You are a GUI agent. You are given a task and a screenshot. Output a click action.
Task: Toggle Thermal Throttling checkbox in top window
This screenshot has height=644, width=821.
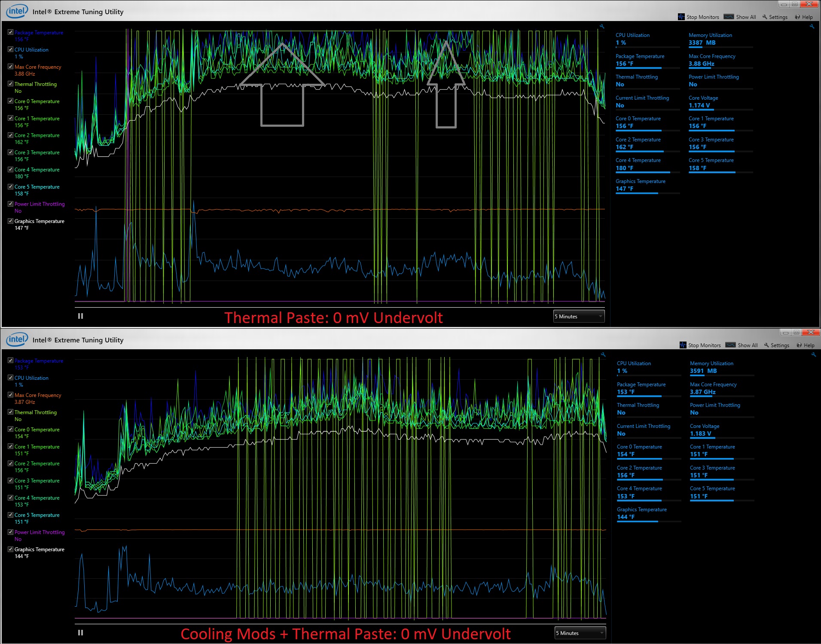coord(11,84)
